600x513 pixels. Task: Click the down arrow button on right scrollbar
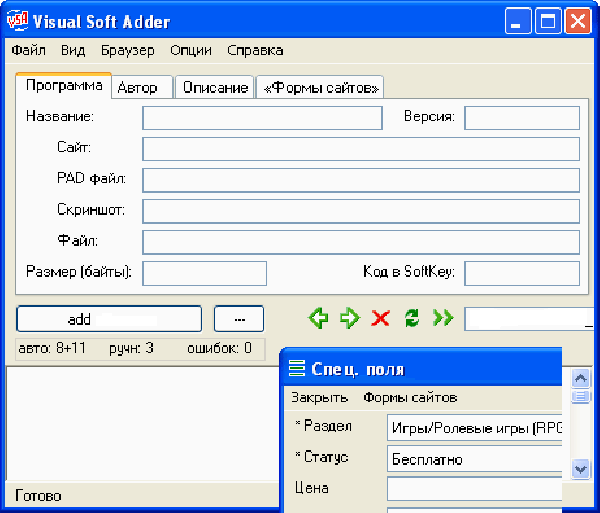point(580,469)
